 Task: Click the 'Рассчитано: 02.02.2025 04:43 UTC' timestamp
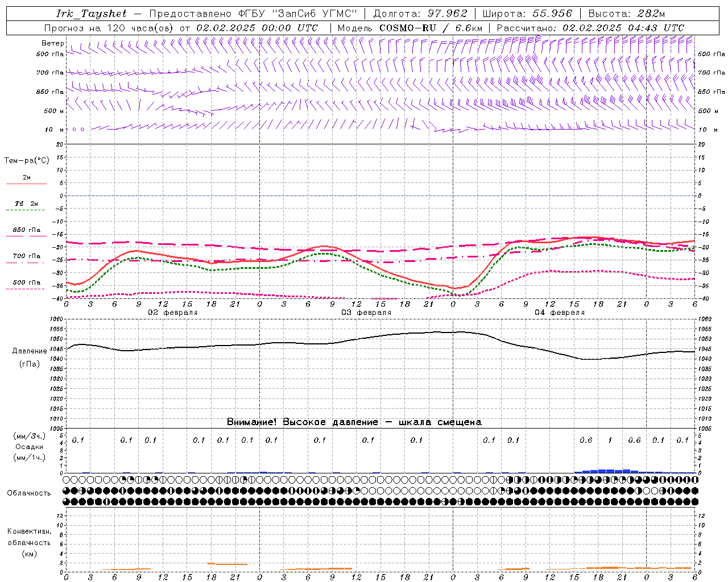[590, 28]
